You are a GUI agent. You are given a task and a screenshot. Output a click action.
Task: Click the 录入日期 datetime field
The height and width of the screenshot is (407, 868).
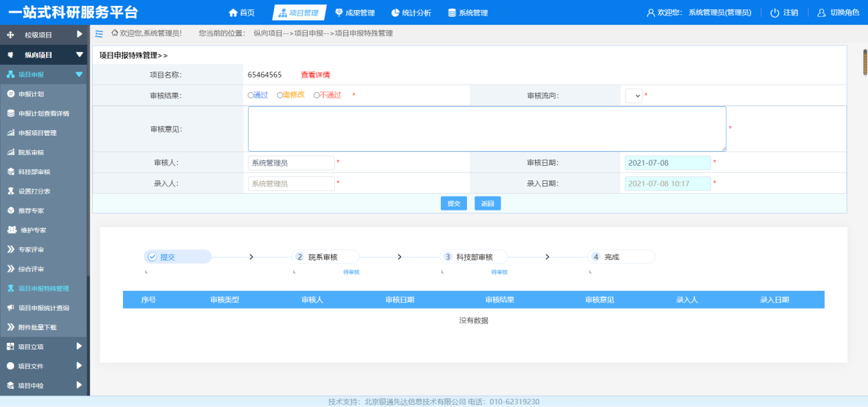click(668, 183)
